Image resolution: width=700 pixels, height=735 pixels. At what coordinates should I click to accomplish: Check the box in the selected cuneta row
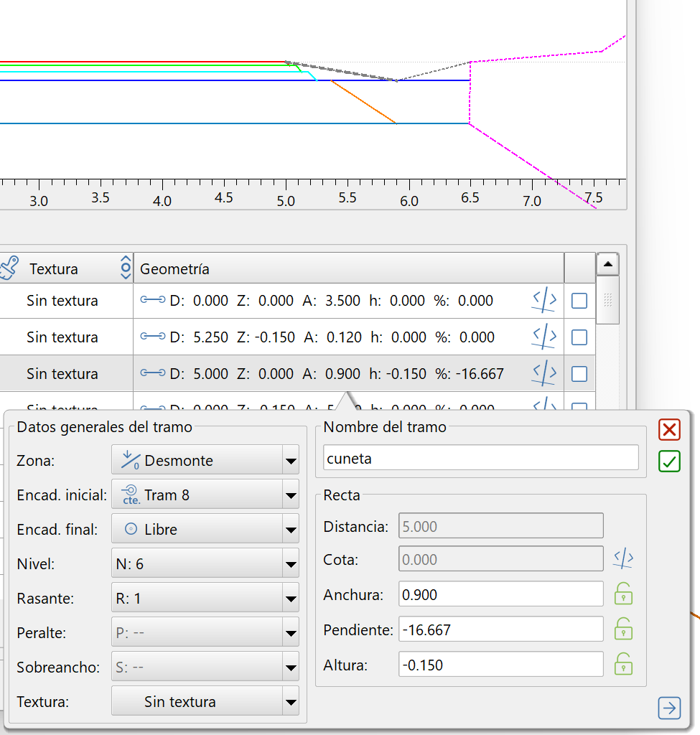tap(579, 374)
